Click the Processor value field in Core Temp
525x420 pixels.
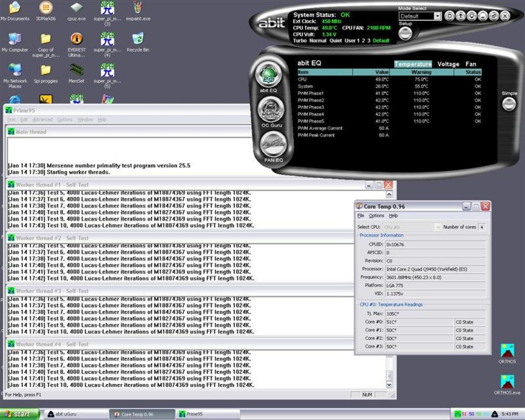pos(436,269)
